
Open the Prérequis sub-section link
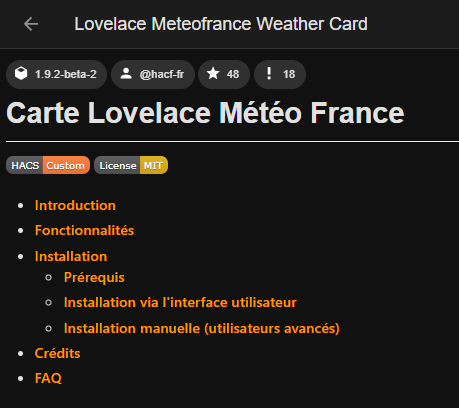pyautogui.click(x=94, y=278)
